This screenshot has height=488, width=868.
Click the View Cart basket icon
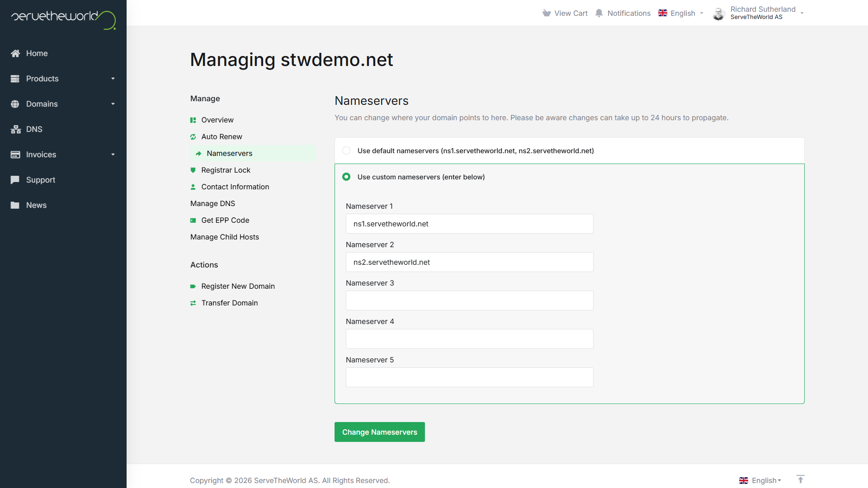pyautogui.click(x=547, y=13)
